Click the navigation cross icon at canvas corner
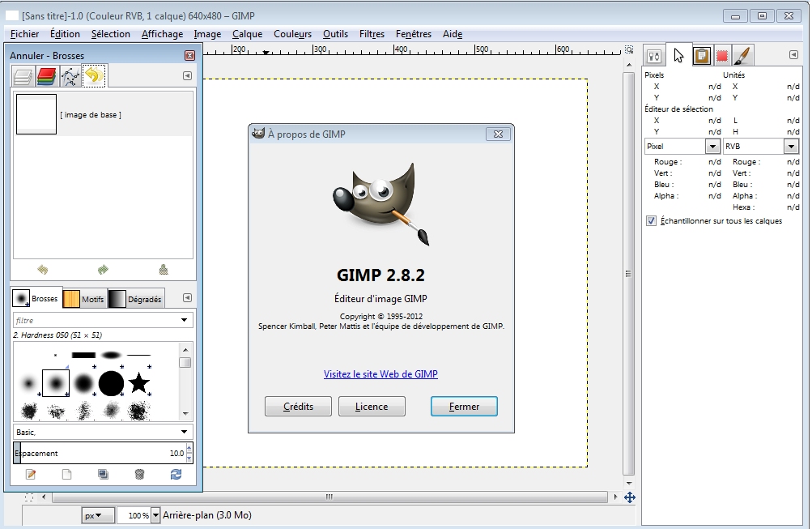 pos(629,497)
